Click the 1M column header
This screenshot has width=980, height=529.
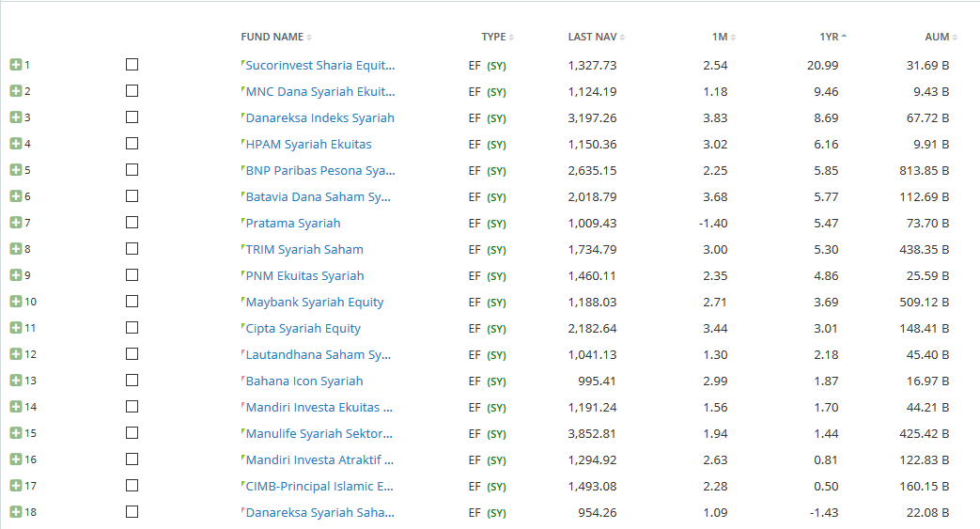720,37
